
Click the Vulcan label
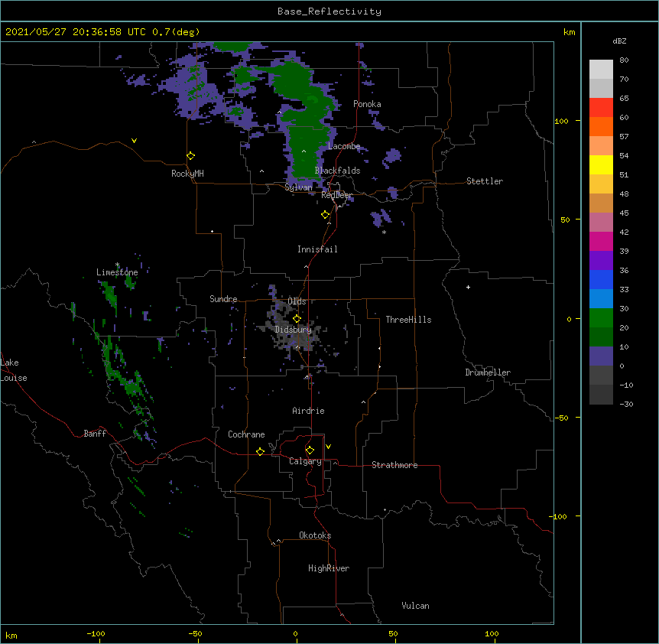coord(415,606)
